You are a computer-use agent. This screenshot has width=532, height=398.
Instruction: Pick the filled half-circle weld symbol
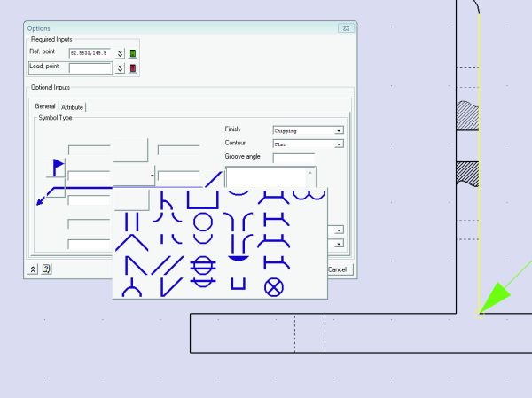pyautogui.click(x=238, y=258)
